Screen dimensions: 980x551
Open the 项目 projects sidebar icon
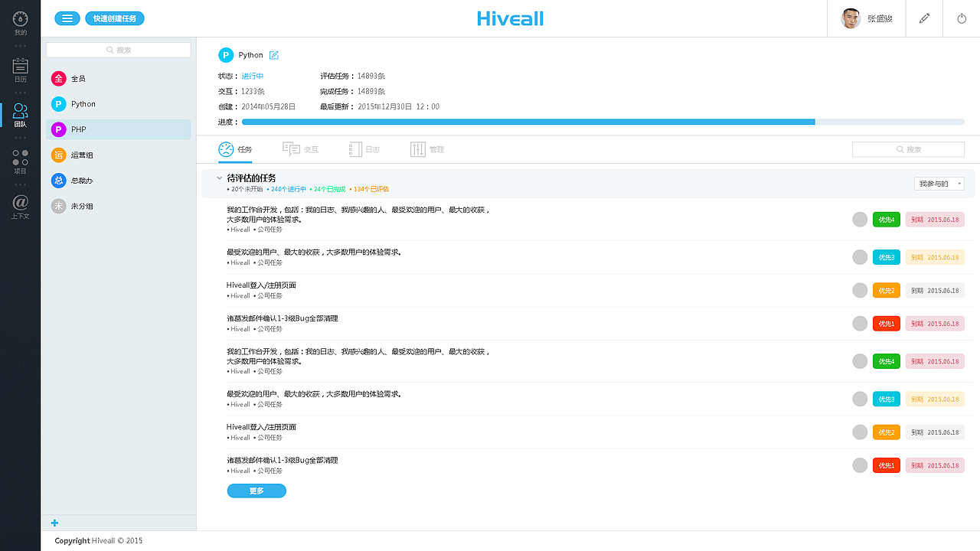coord(21,161)
